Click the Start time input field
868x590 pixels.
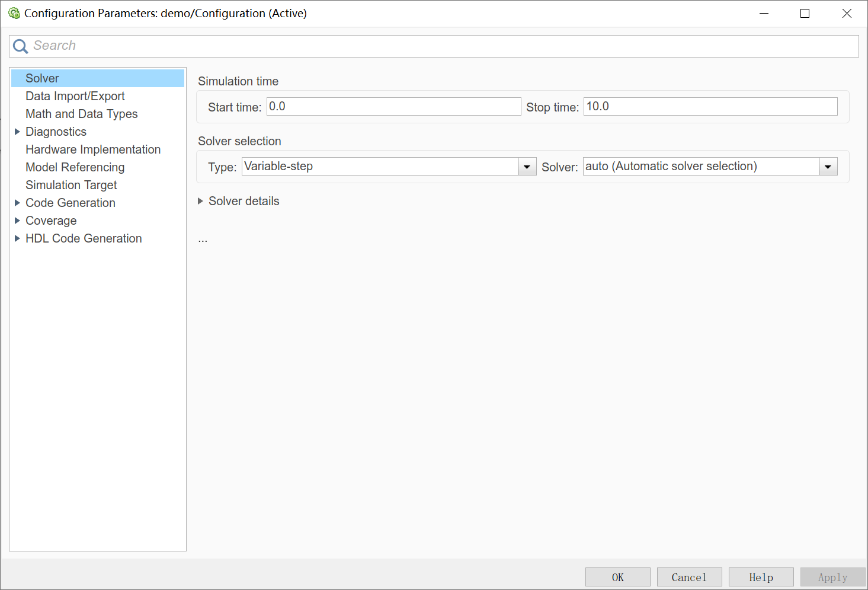click(393, 107)
